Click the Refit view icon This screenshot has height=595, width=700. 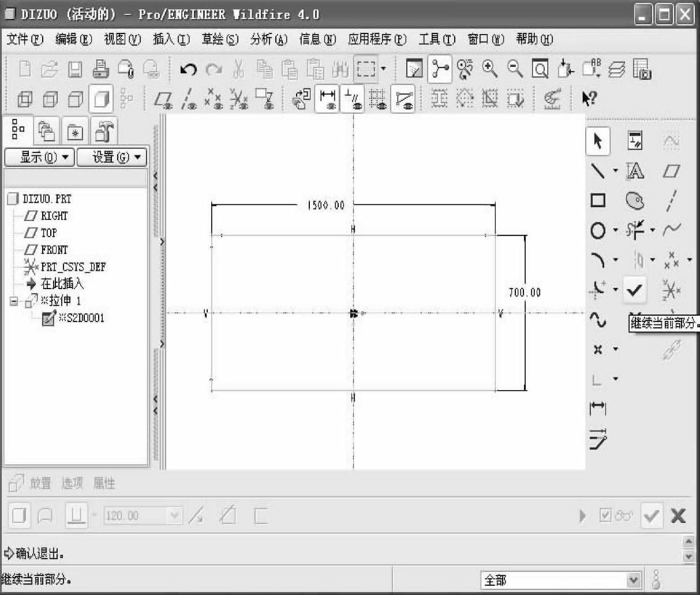click(540, 70)
